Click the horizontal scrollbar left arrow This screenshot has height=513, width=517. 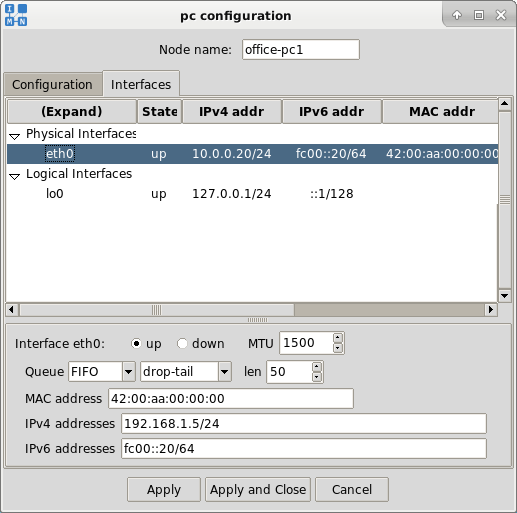point(12,310)
